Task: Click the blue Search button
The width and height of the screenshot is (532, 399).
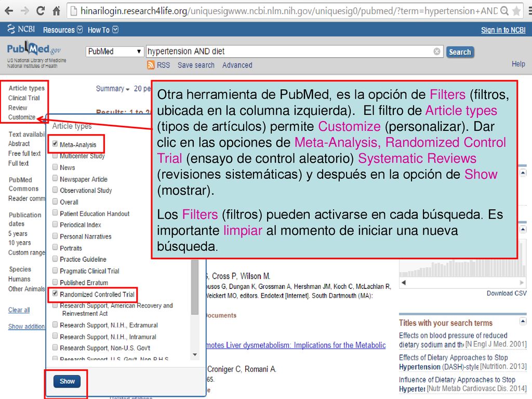Action: pyautogui.click(x=460, y=52)
